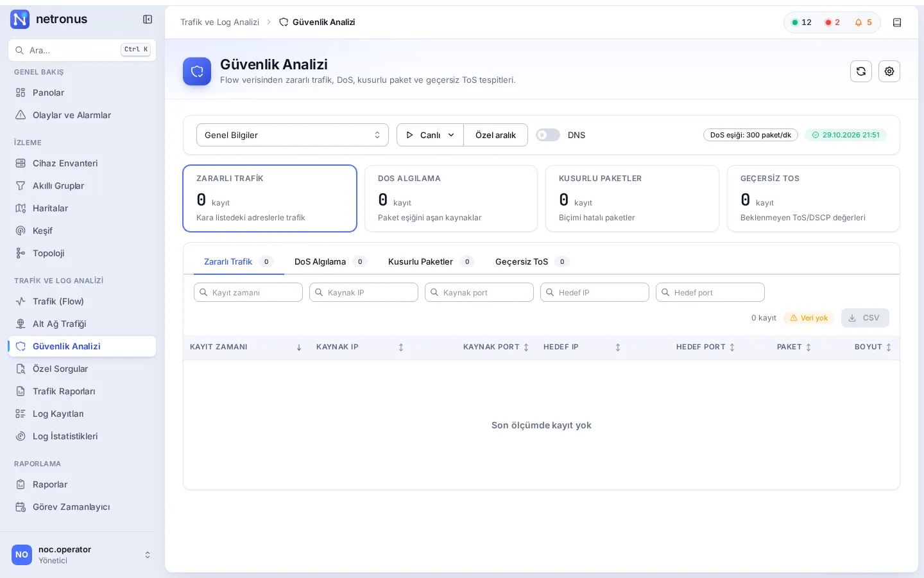Open Görev Zamanlayıcı scheduler
924x578 pixels.
point(82,507)
